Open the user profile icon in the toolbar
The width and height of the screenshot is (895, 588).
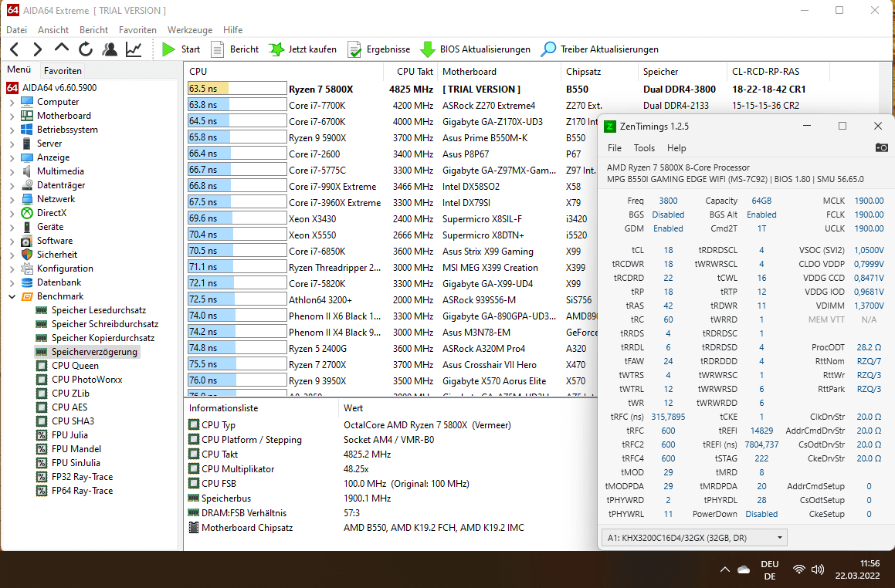click(110, 49)
